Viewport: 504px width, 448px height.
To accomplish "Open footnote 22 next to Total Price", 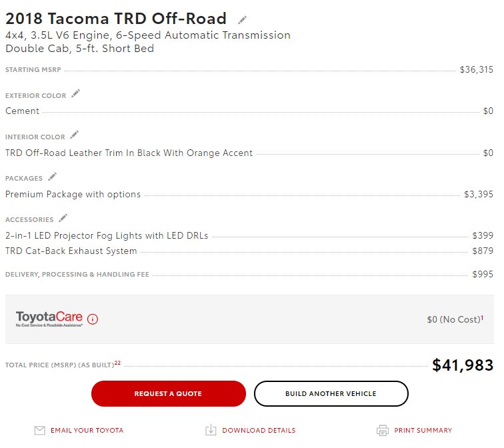I will 117,363.
